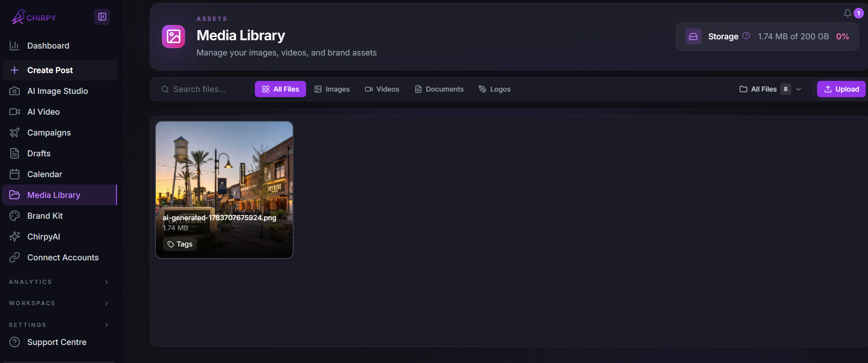Click the Dashboard bar chart icon

15,46
